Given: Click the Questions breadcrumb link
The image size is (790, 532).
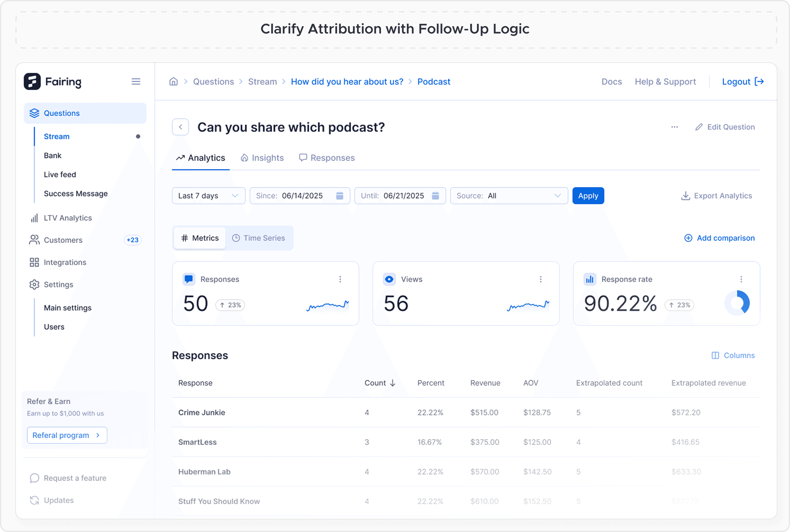Looking at the screenshot, I should pos(213,81).
